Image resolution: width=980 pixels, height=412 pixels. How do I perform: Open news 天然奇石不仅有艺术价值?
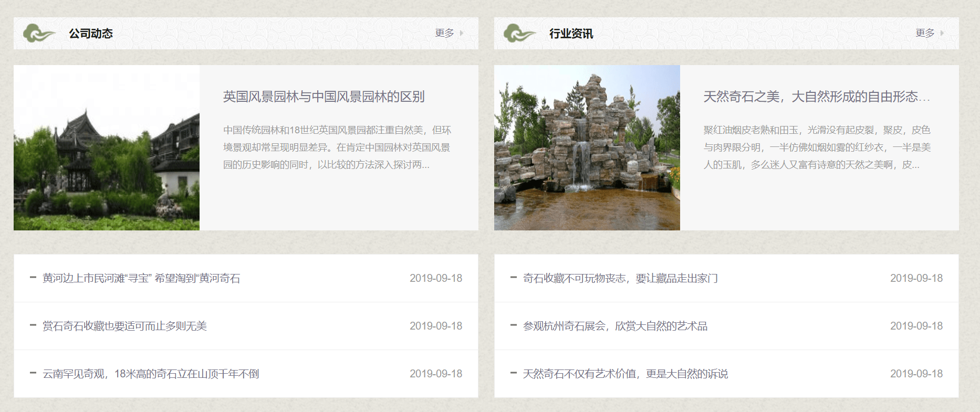tap(625, 374)
